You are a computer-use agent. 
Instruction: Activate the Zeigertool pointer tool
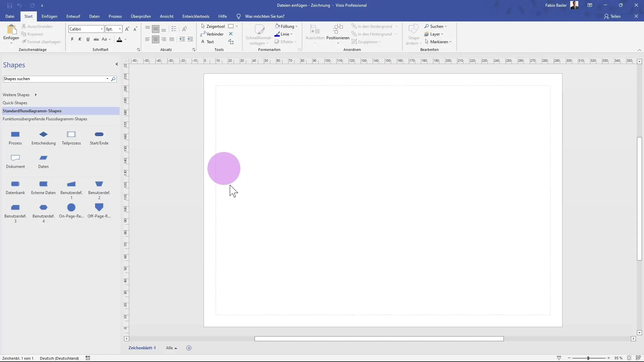pos(213,26)
